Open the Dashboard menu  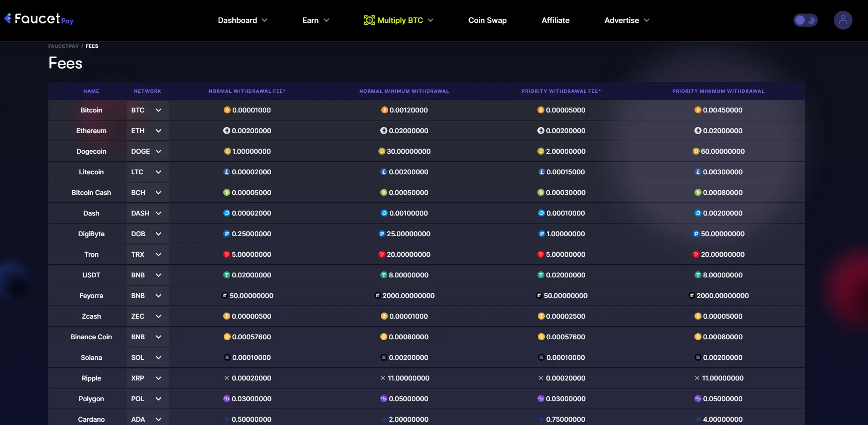click(242, 20)
